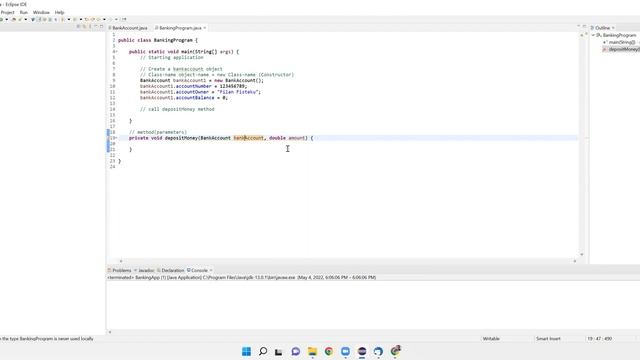This screenshot has height=360, width=640.
Task: Click the "Filan Fisteku" string literal
Action: [239, 92]
